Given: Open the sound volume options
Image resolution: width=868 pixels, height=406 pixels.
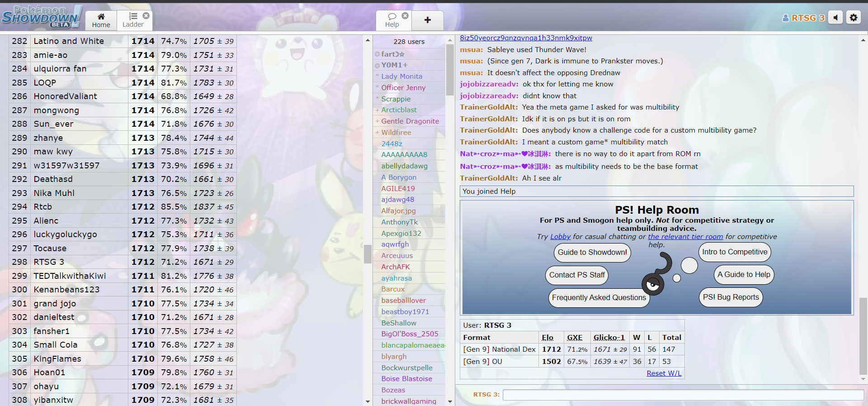Looking at the screenshot, I should click(x=835, y=18).
